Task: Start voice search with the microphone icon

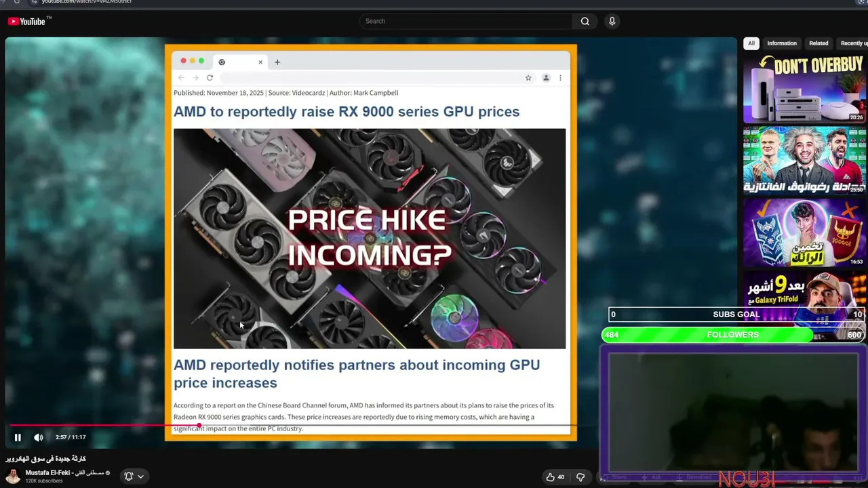Action: click(x=612, y=21)
